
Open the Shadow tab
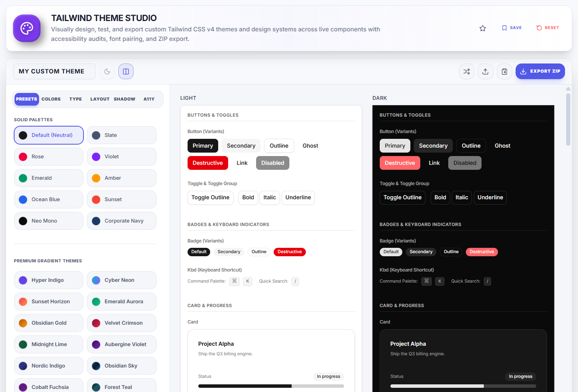(124, 99)
